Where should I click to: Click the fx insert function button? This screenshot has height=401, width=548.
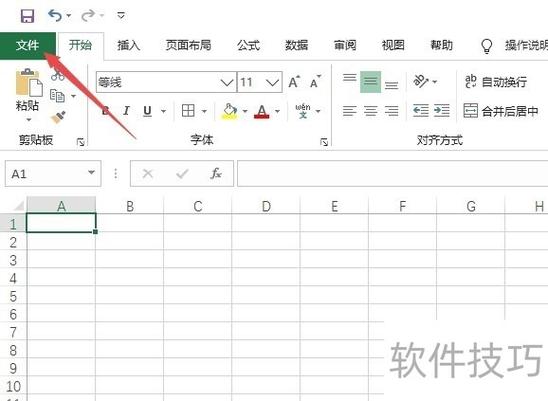(216, 173)
